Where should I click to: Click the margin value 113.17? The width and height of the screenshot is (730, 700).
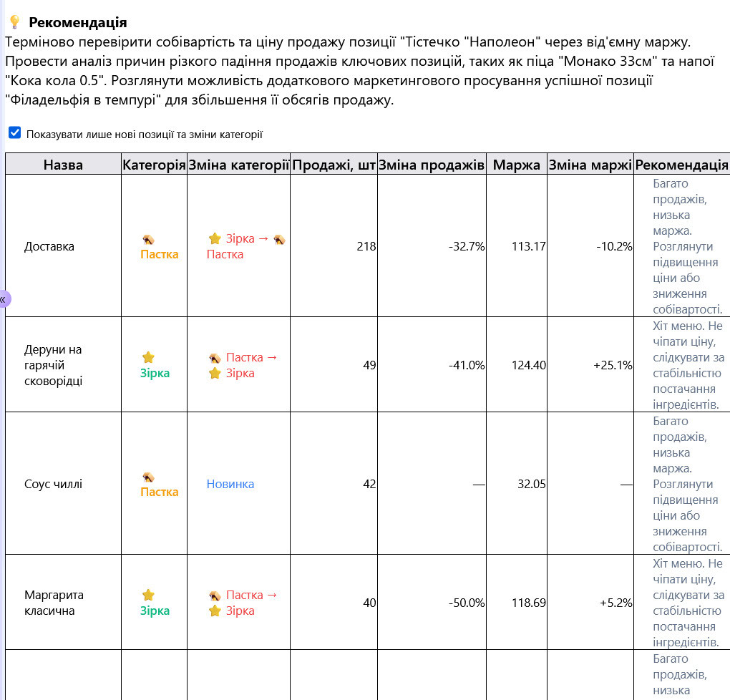pos(528,246)
